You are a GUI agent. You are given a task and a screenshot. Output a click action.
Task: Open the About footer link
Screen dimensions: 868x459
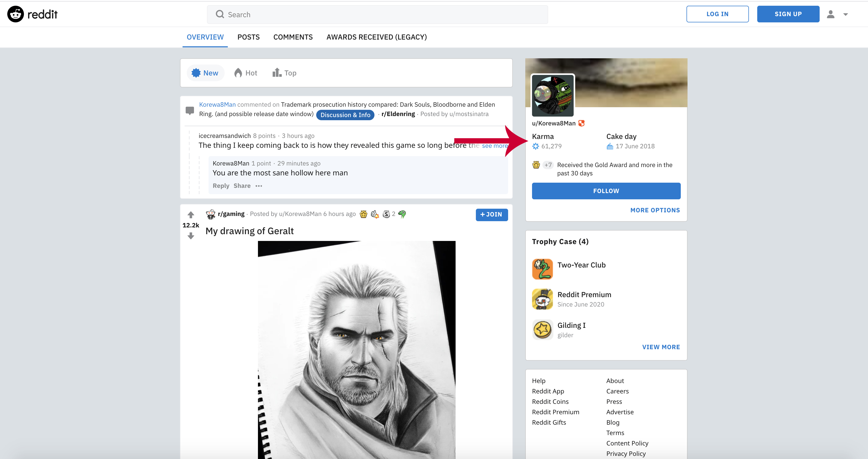click(x=615, y=381)
